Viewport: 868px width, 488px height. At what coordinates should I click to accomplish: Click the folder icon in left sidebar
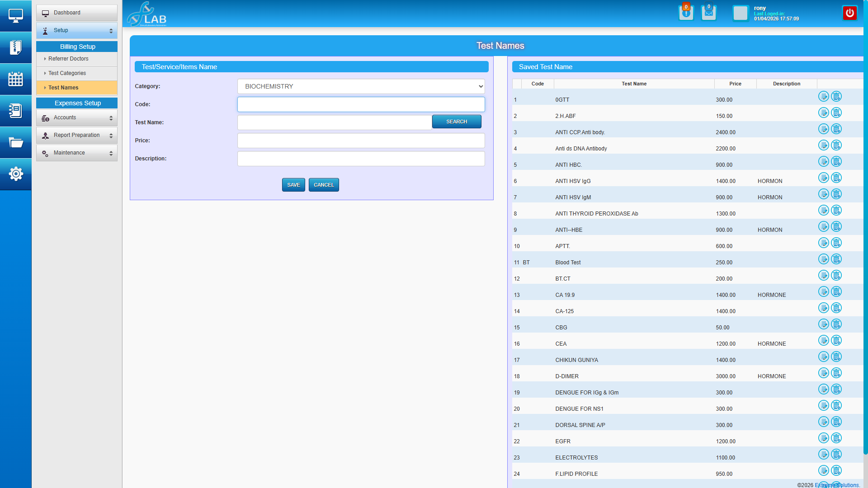pos(16,143)
